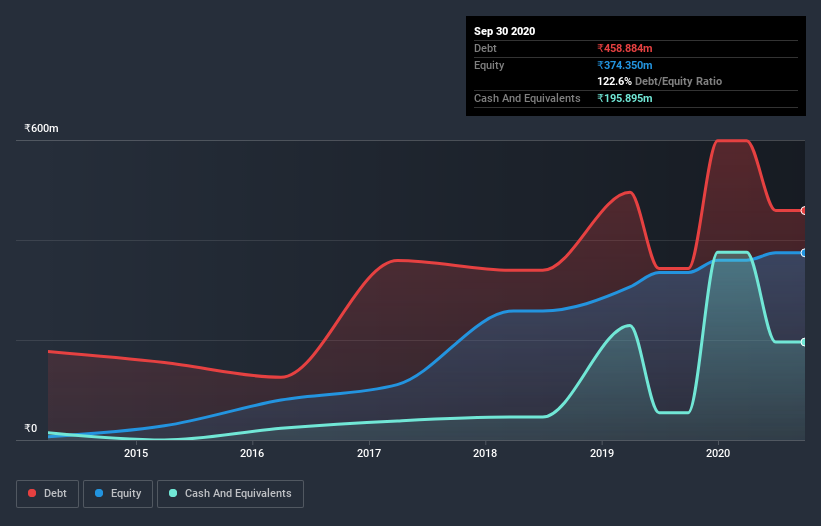Image resolution: width=821 pixels, height=526 pixels.
Task: Click Cash And Equivalents label in tooltip
Action: coord(527,98)
